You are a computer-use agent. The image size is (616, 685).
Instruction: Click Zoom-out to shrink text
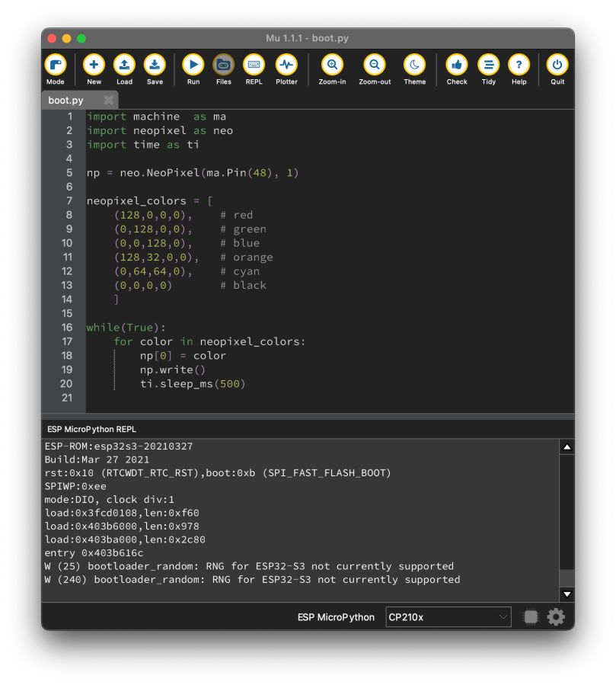375,69
